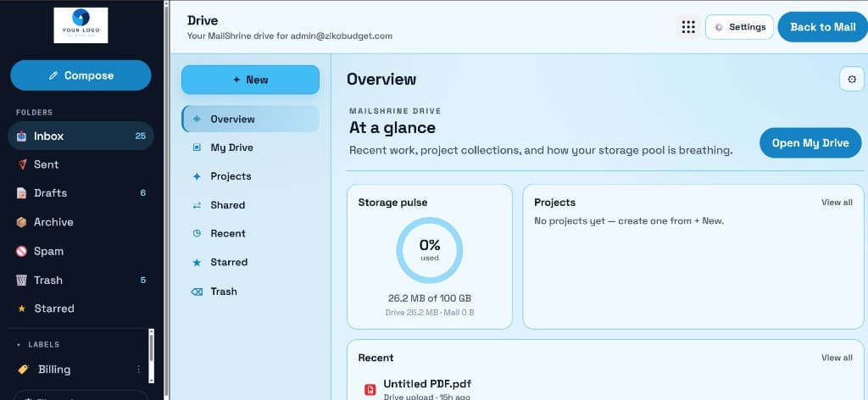Open the New drive item menu
The height and width of the screenshot is (400, 868).
[250, 80]
